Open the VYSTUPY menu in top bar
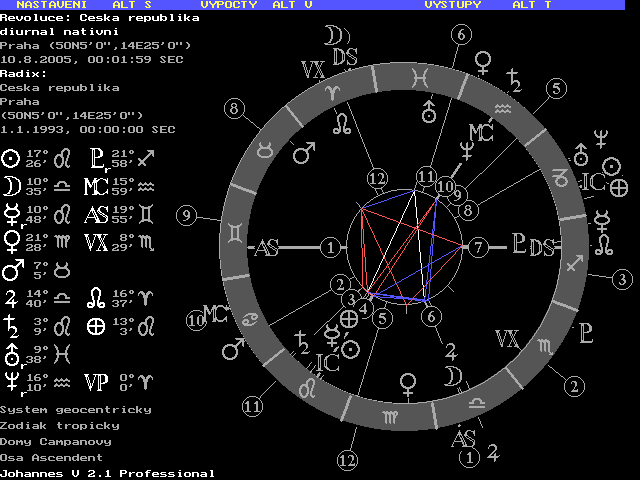This screenshot has width=640, height=480. 452,5
